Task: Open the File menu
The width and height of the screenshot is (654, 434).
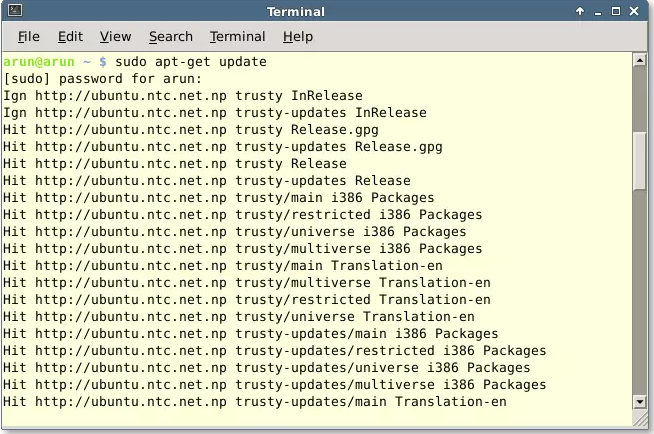Action: 28,36
